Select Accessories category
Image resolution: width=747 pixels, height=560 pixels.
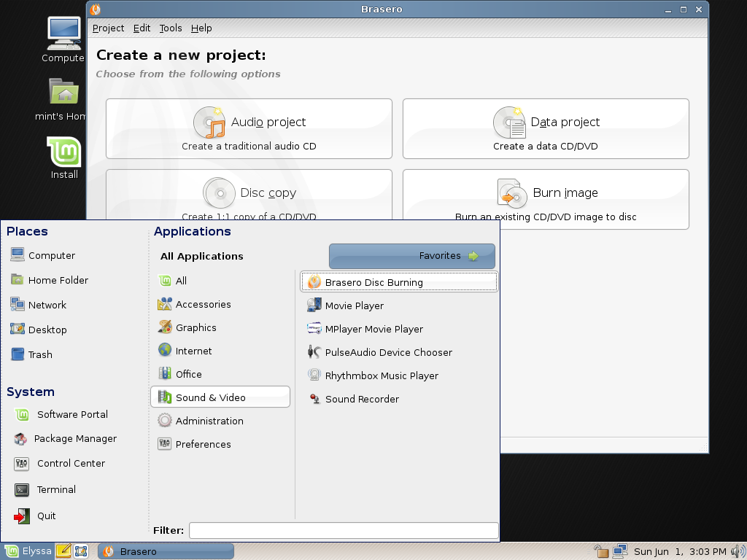(x=220, y=304)
